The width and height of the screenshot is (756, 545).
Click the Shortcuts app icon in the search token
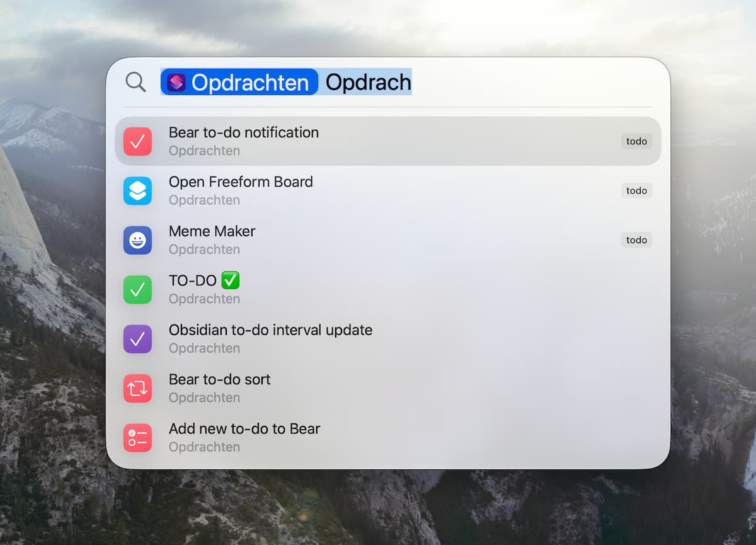(x=176, y=83)
